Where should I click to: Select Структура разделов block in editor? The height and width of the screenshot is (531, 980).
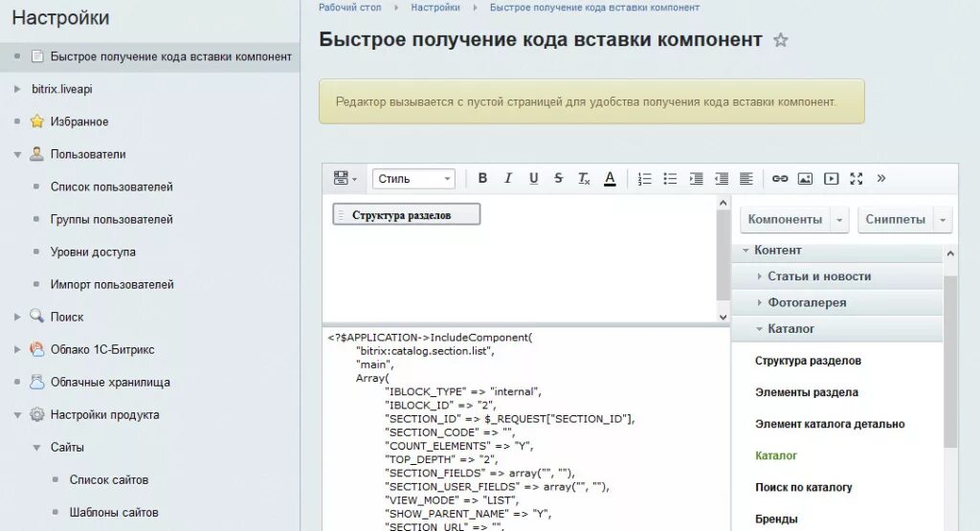click(406, 215)
